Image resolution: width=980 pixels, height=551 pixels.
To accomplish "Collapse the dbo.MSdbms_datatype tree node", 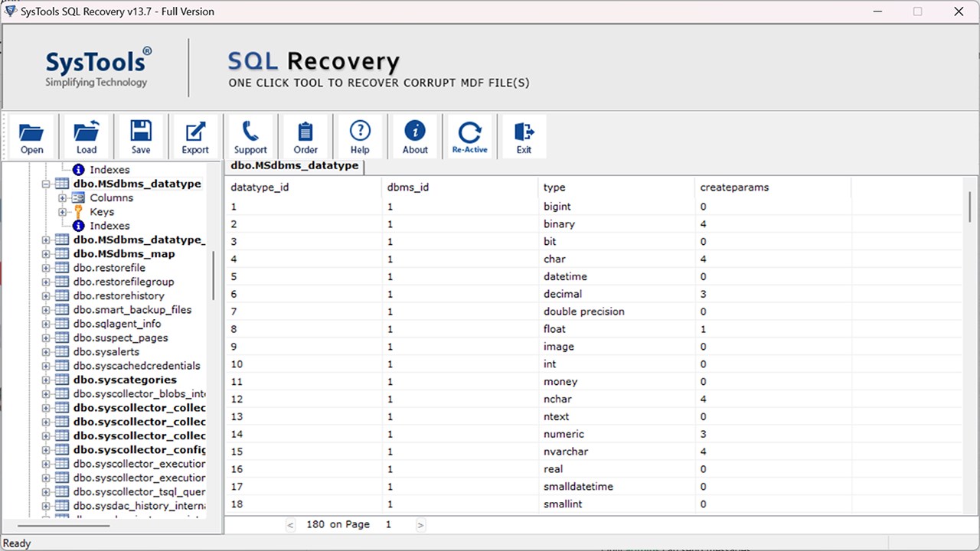I will (x=46, y=184).
